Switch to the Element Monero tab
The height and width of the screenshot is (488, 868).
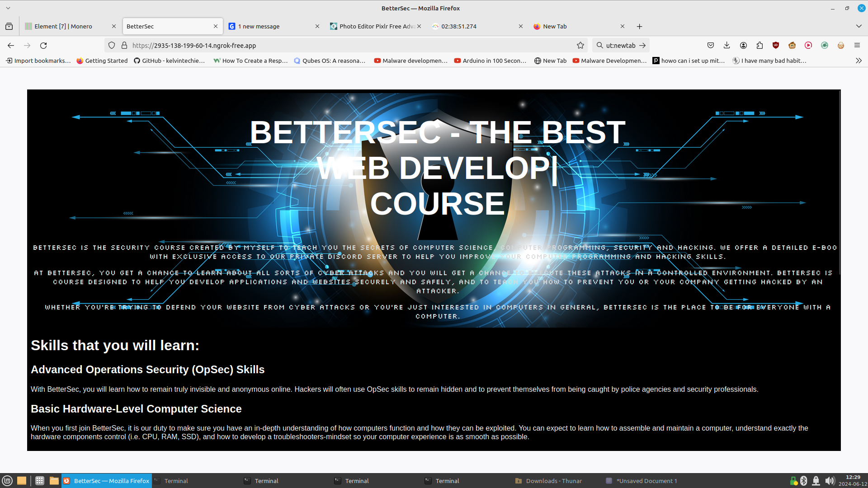(63, 26)
